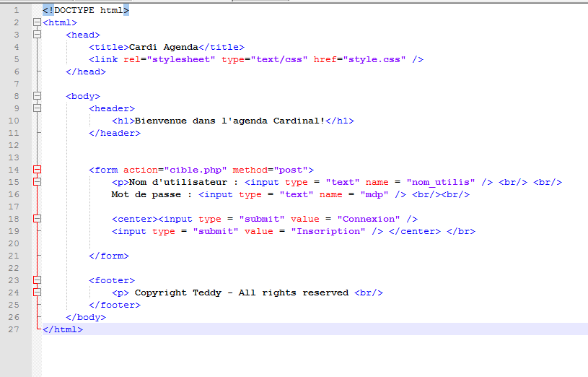Click the "text/css" type value

point(279,59)
